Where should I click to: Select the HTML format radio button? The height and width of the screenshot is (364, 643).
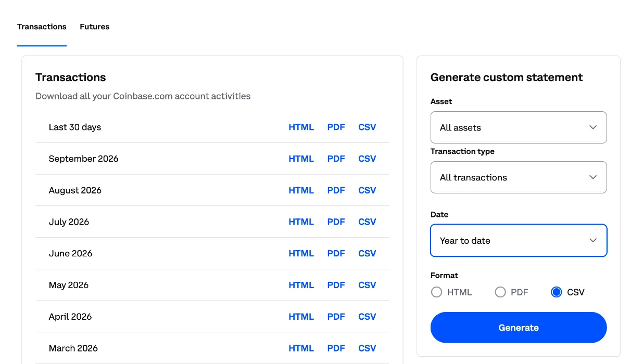pos(436,292)
